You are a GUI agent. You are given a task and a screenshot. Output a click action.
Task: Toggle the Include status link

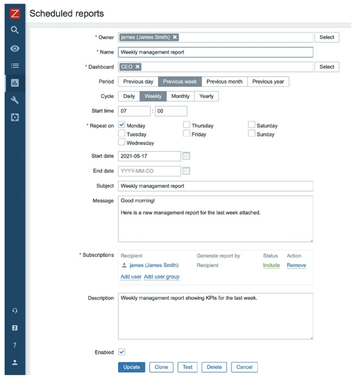pos(271,265)
